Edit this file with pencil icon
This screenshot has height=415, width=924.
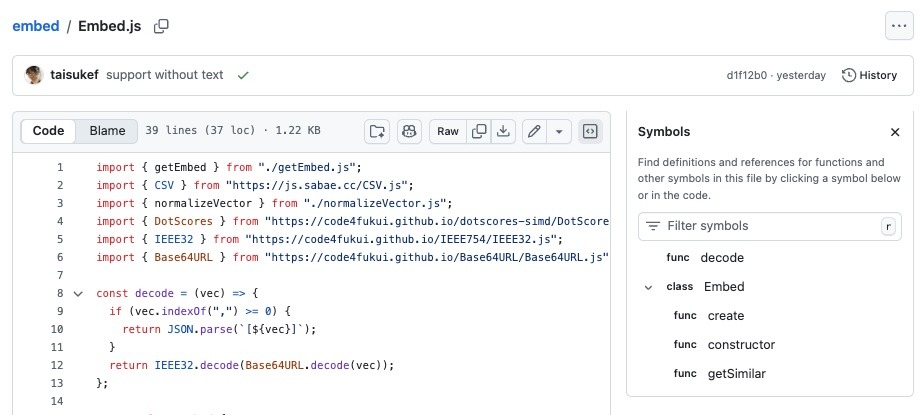tap(535, 131)
